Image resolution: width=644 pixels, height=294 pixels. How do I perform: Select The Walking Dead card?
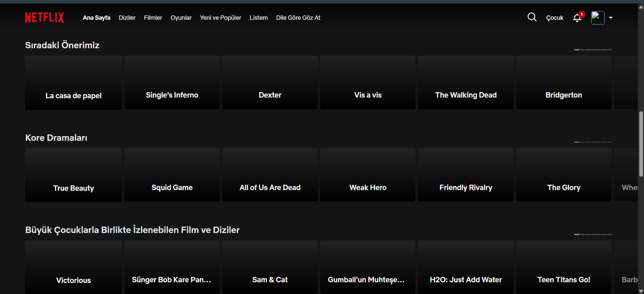click(466, 82)
